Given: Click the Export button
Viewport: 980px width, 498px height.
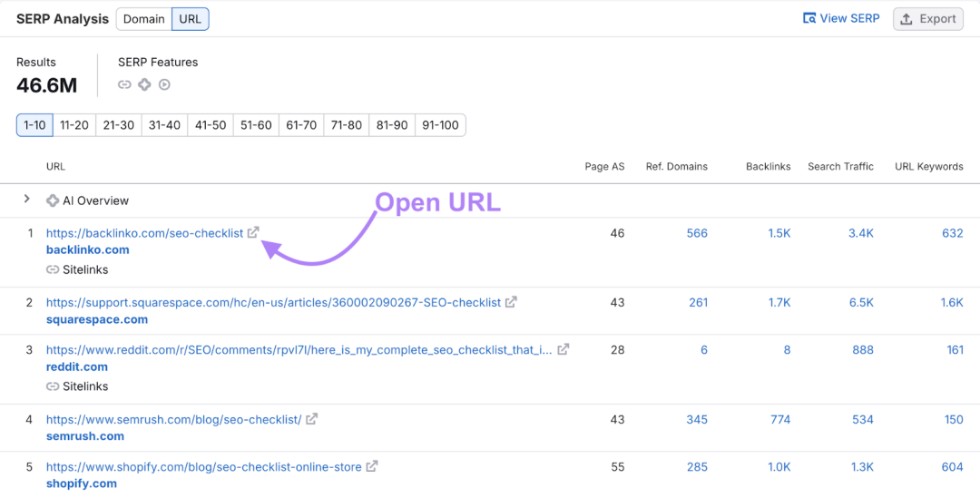Looking at the screenshot, I should (928, 19).
